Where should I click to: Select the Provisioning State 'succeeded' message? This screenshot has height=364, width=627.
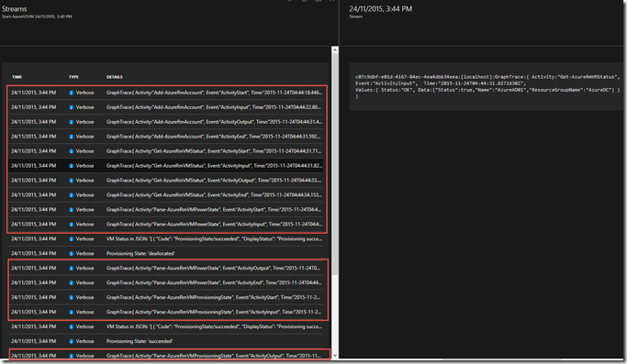(165, 341)
